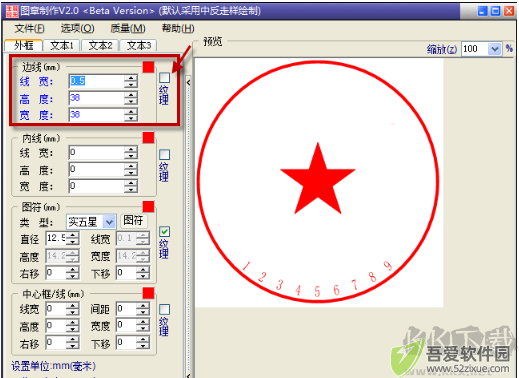
Task: Enable 纹理 checkbox for 中心框/线
Action: click(x=164, y=310)
